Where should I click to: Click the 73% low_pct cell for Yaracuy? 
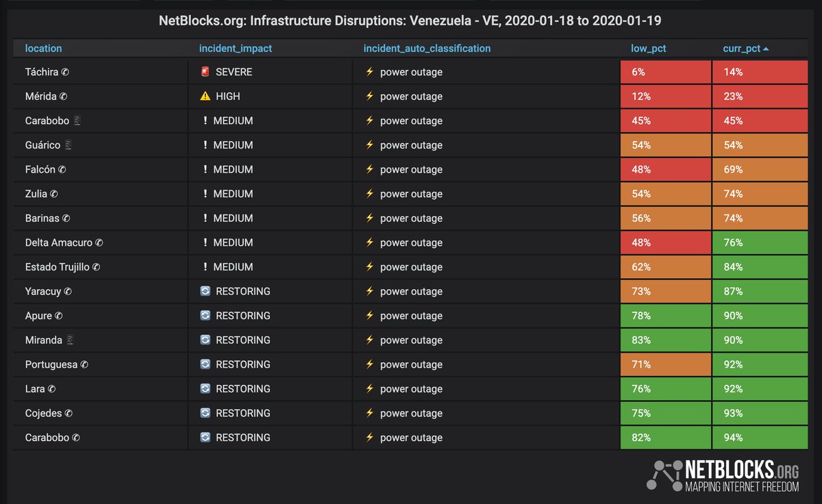[666, 291]
